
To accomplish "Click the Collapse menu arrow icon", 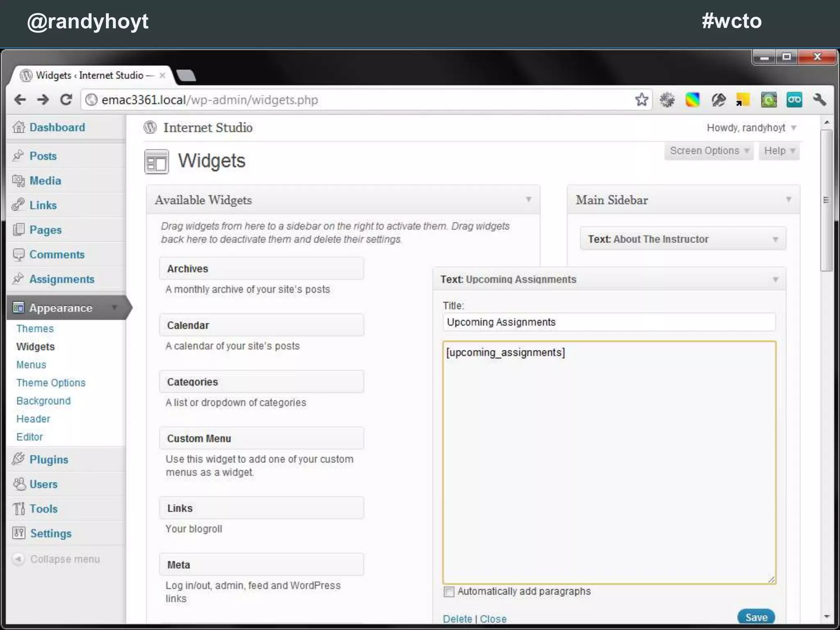I will click(x=18, y=559).
